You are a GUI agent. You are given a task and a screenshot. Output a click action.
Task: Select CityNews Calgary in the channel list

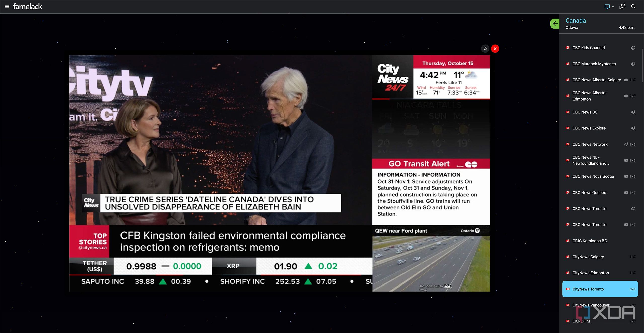click(x=600, y=257)
